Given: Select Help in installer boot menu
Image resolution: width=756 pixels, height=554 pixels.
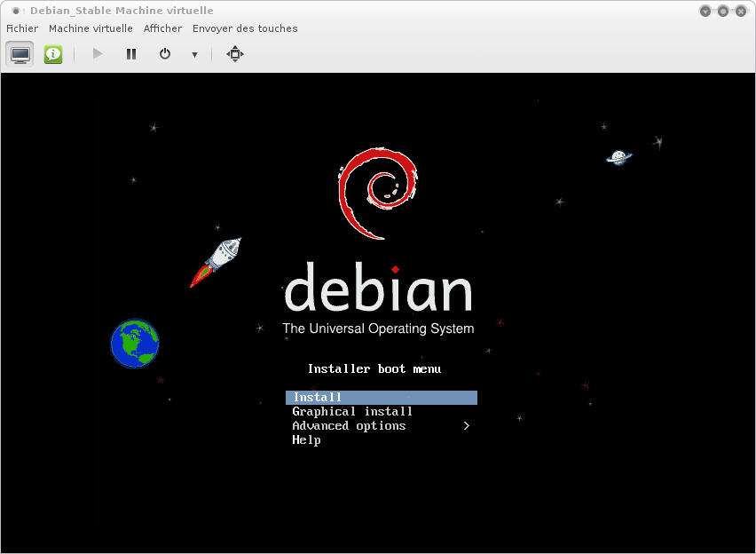Looking at the screenshot, I should [306, 440].
